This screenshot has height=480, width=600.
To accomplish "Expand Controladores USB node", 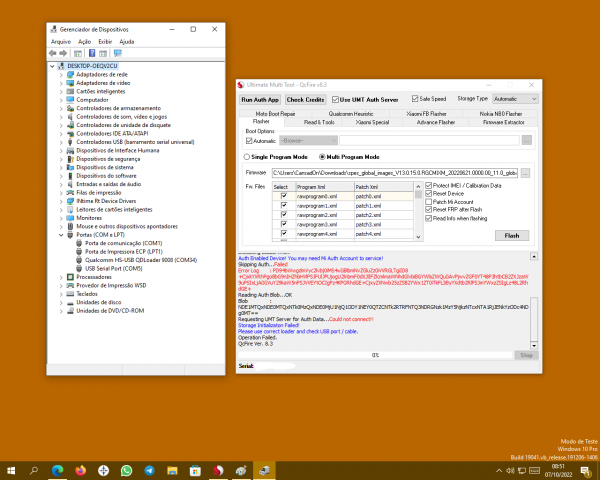I will (61, 142).
